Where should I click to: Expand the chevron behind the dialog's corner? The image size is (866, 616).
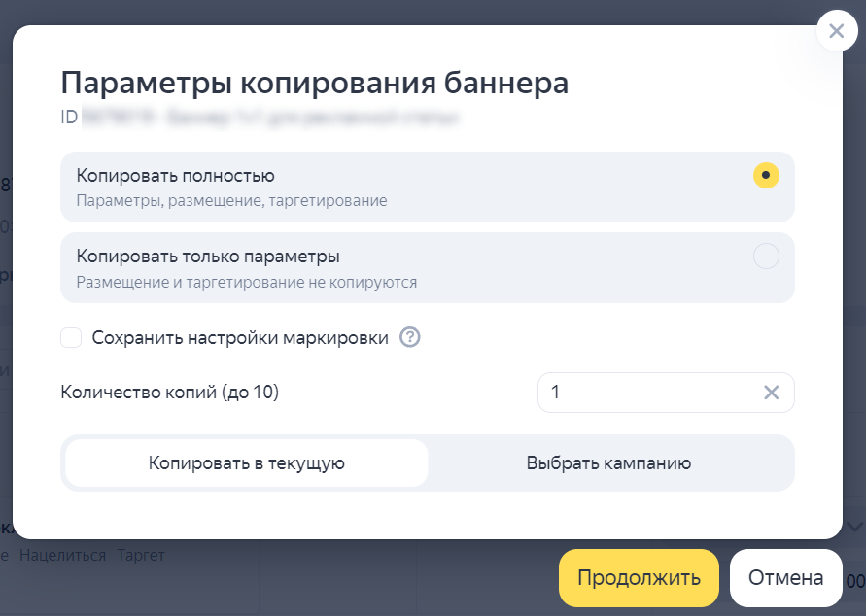click(x=854, y=527)
